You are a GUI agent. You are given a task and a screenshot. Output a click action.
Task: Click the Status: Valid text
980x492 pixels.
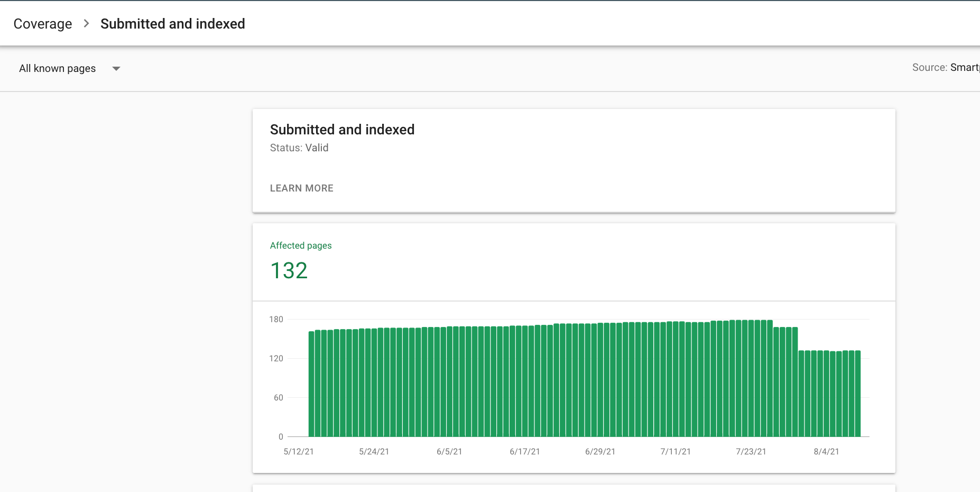pyautogui.click(x=299, y=148)
